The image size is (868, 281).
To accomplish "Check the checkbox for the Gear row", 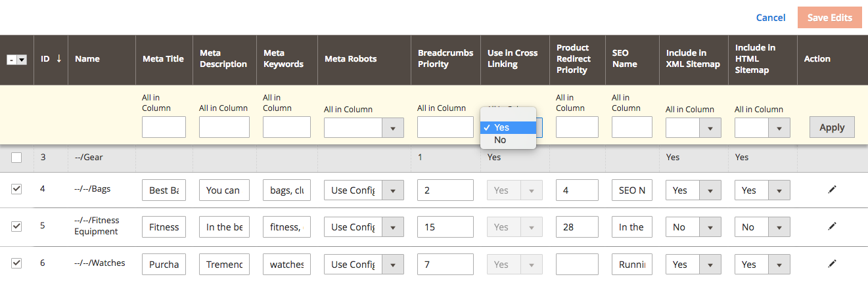I will click(16, 158).
